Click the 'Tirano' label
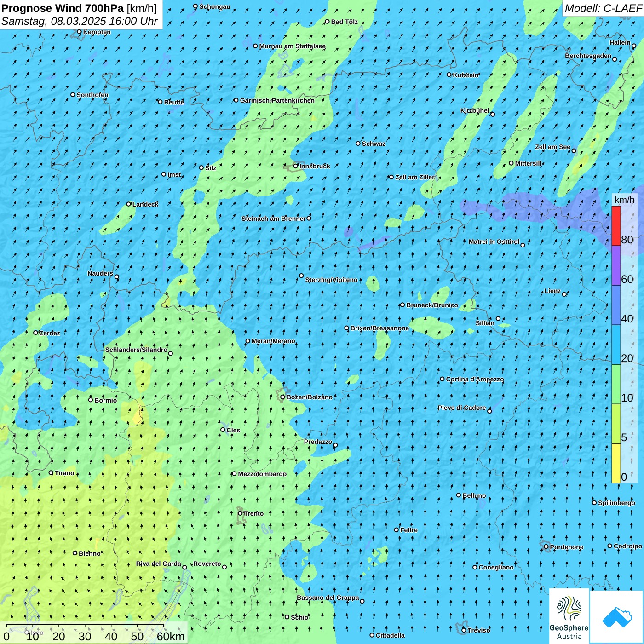Viewport: 644px width, 644px height. [64, 473]
